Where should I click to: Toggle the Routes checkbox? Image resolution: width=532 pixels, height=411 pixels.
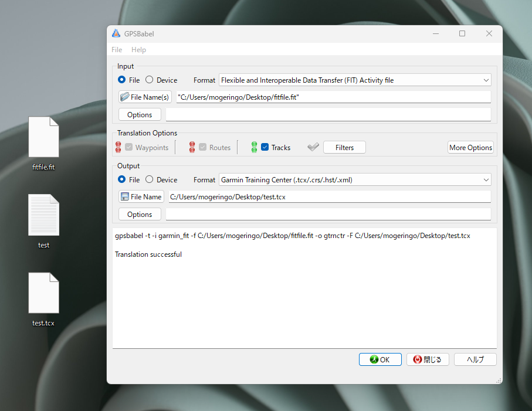click(x=202, y=147)
